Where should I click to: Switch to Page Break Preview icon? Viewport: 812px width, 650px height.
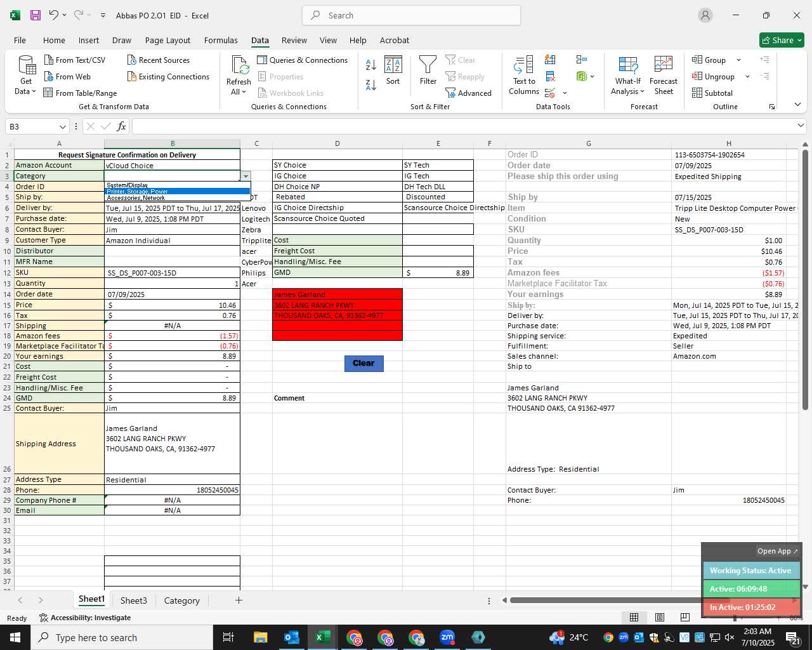[684, 617]
